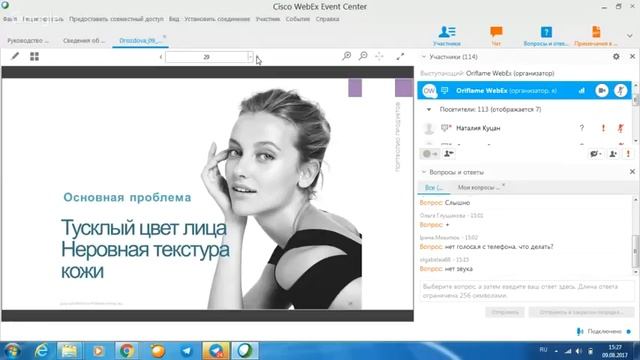
Task: Open the Событие menu
Action: 298,19
